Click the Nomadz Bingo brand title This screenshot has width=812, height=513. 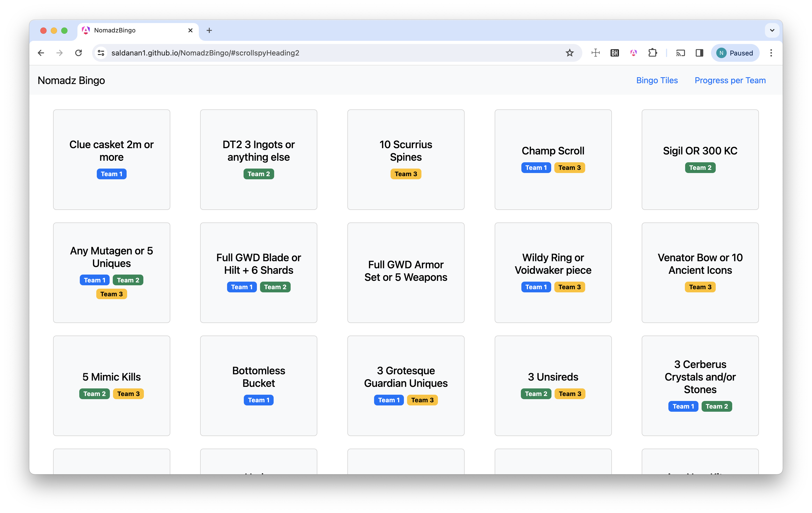point(71,80)
